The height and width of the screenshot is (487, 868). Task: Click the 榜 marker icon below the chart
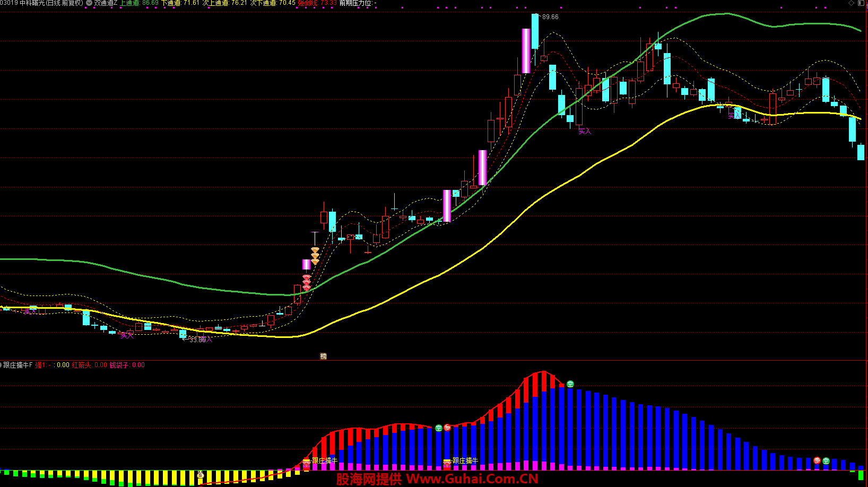(x=323, y=356)
